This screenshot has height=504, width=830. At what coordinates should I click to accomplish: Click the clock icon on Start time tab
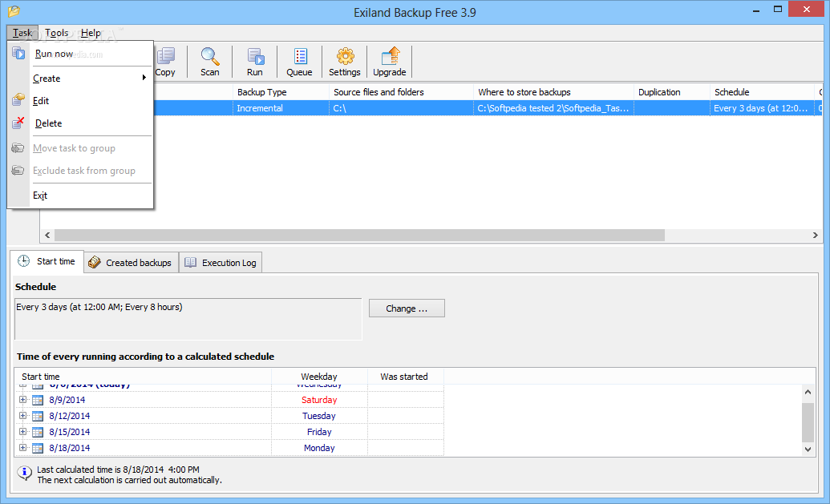pos(24,260)
